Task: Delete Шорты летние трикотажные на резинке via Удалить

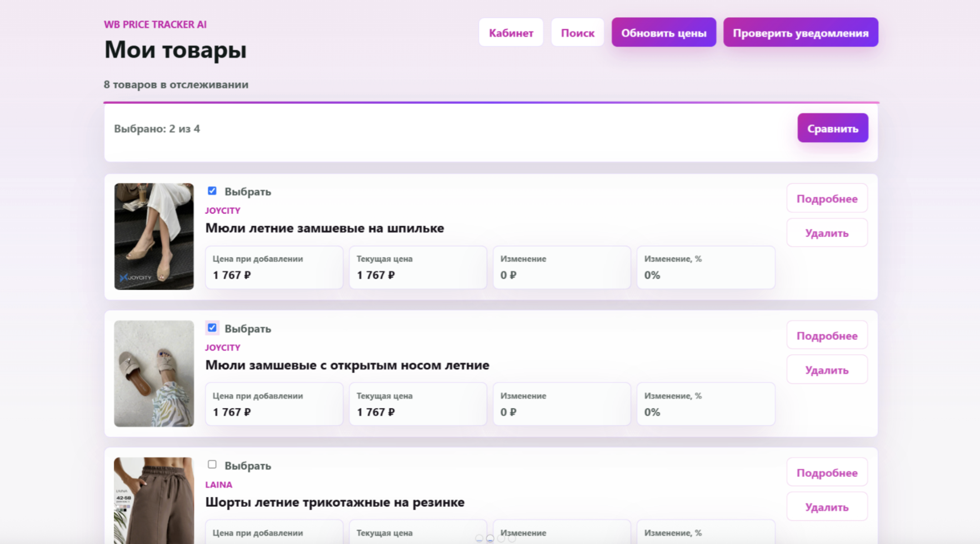Action: (x=827, y=507)
